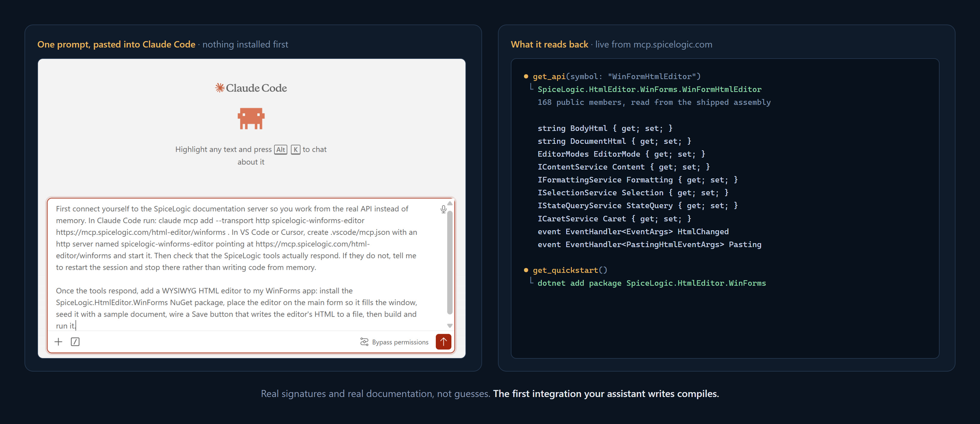Click the plus attach icon below prompt
This screenshot has width=980, height=424.
58,342
